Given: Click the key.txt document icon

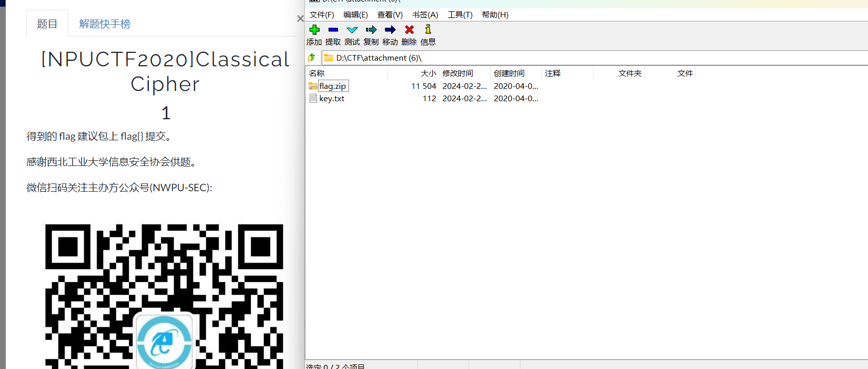Looking at the screenshot, I should (313, 98).
